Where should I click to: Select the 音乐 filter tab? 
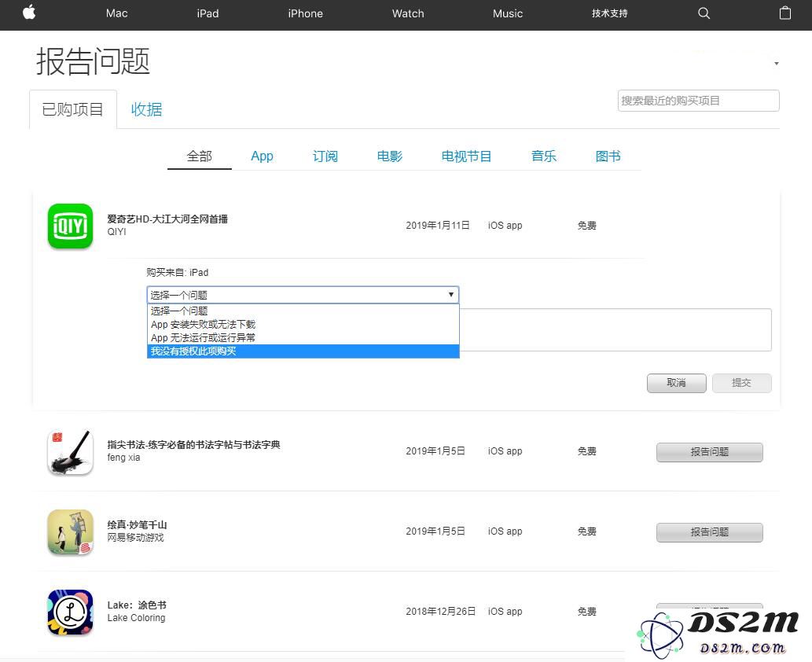pos(544,156)
